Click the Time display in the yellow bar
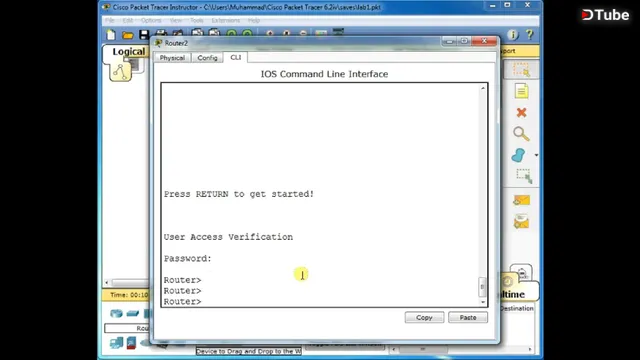Screen dimensions: 640x360 129,295
